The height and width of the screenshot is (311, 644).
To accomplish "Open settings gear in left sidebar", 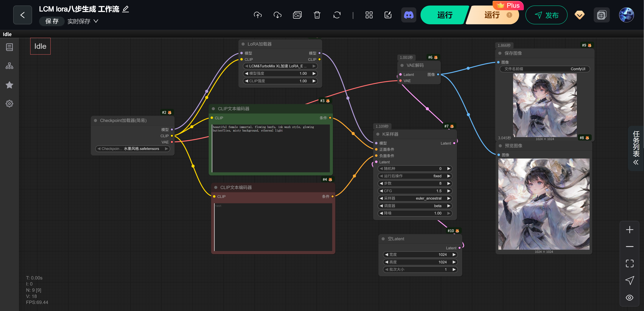I will [10, 104].
